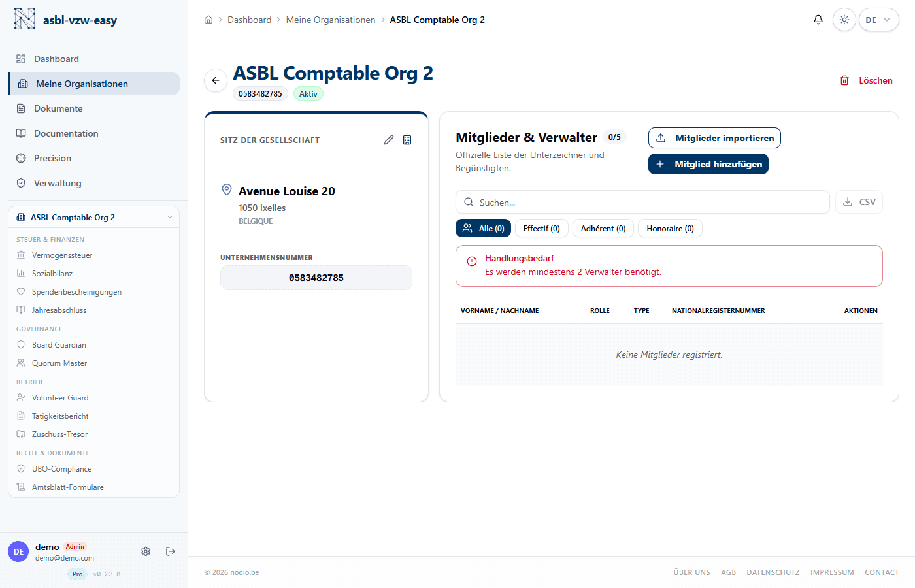Click the DATENSCHUTZ footer link

pyautogui.click(x=773, y=572)
